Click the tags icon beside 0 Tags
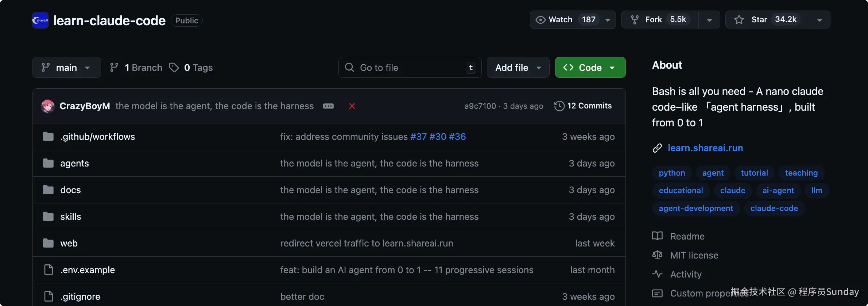The image size is (868, 306). [x=174, y=68]
